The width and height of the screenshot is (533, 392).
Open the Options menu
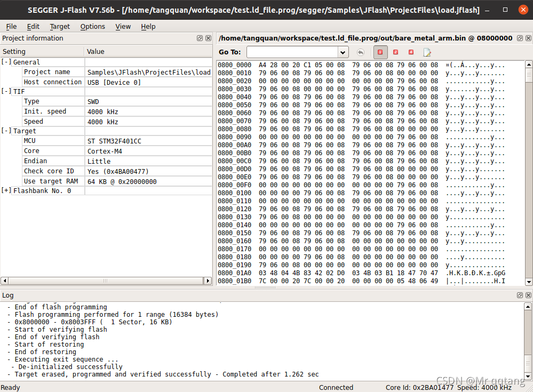(92, 26)
